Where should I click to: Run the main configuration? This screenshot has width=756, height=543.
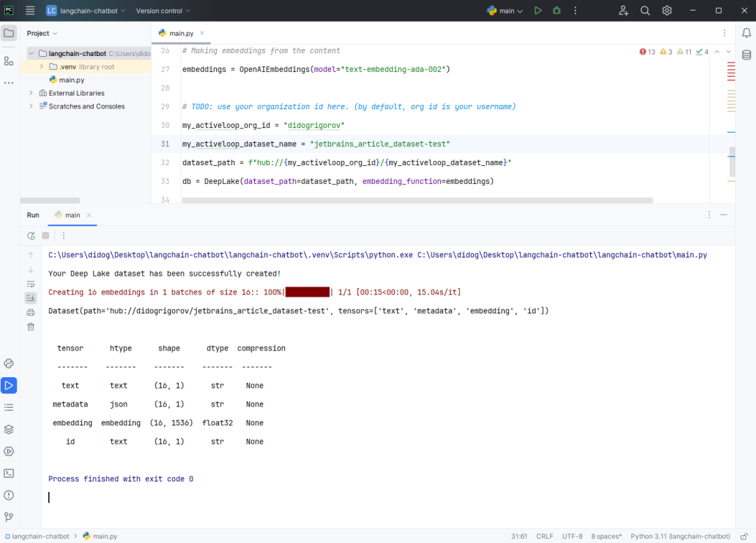tap(538, 10)
